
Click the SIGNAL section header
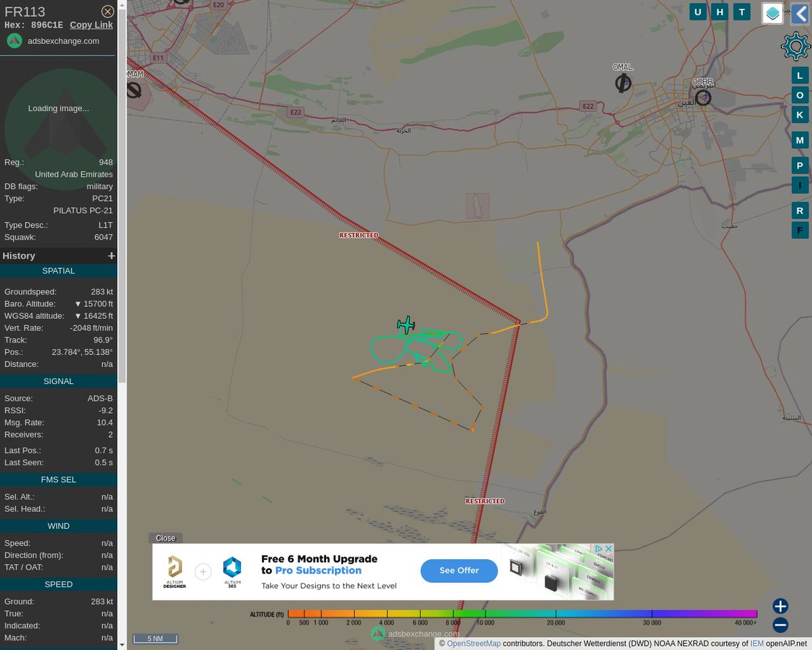pyautogui.click(x=58, y=381)
